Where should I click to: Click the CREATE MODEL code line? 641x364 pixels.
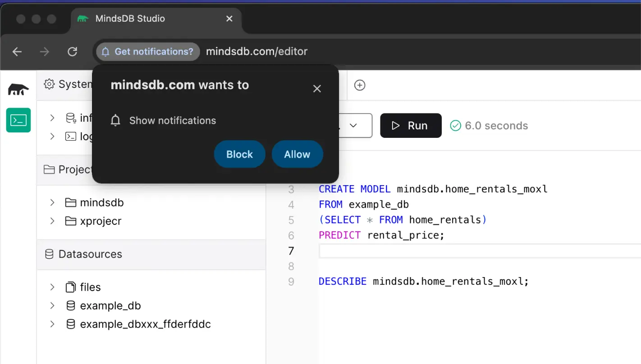click(x=433, y=189)
